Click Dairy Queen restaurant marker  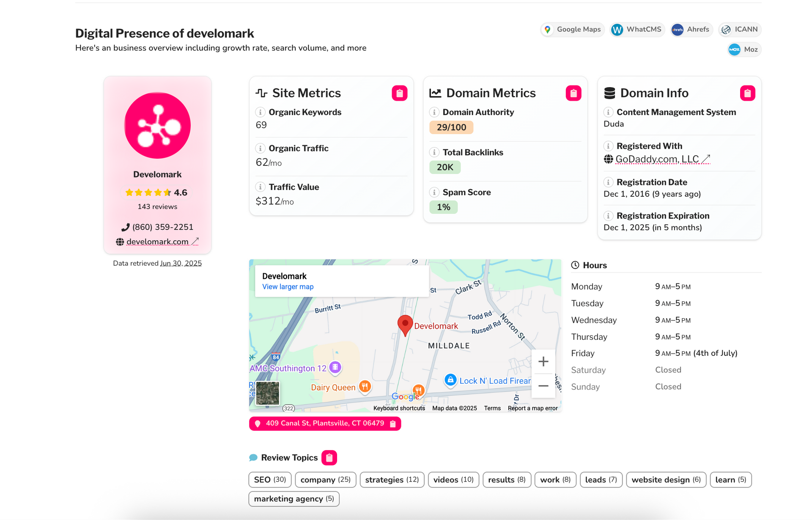[x=365, y=386]
